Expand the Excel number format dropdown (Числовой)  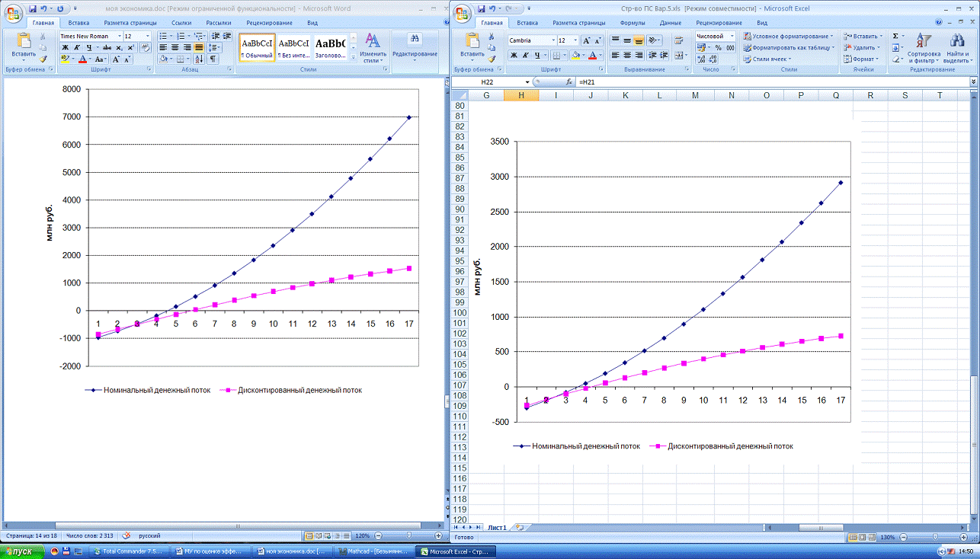coord(732,36)
